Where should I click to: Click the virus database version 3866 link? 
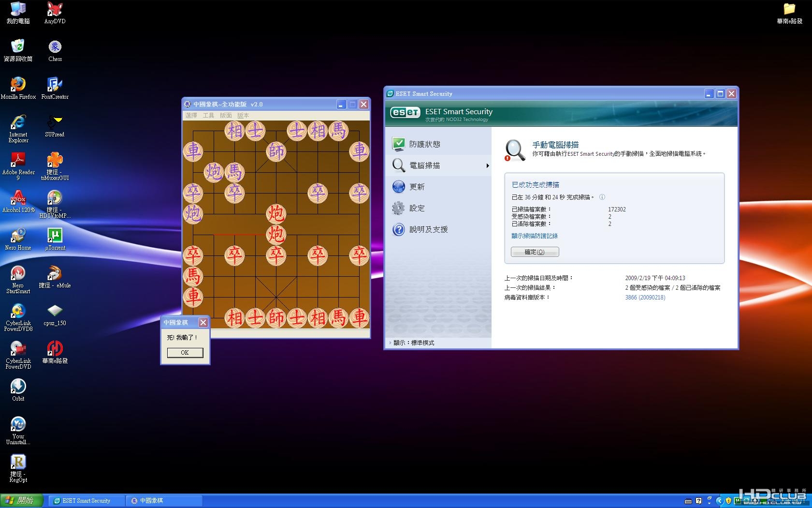point(645,298)
